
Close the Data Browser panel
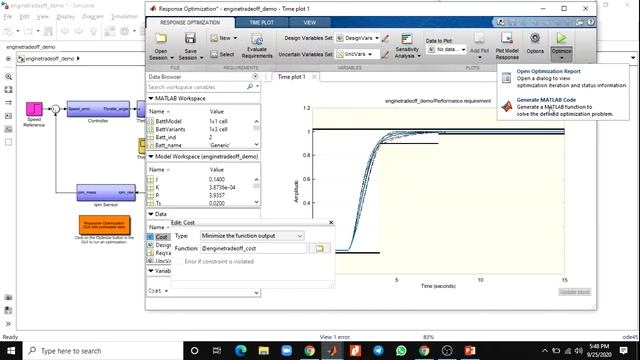[255, 76]
